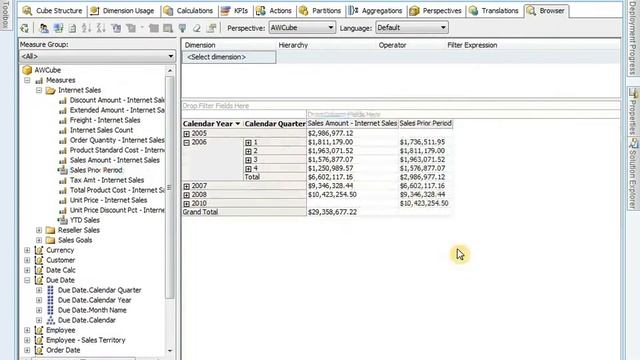Click the Order Date dimension icon

[x=39, y=350]
